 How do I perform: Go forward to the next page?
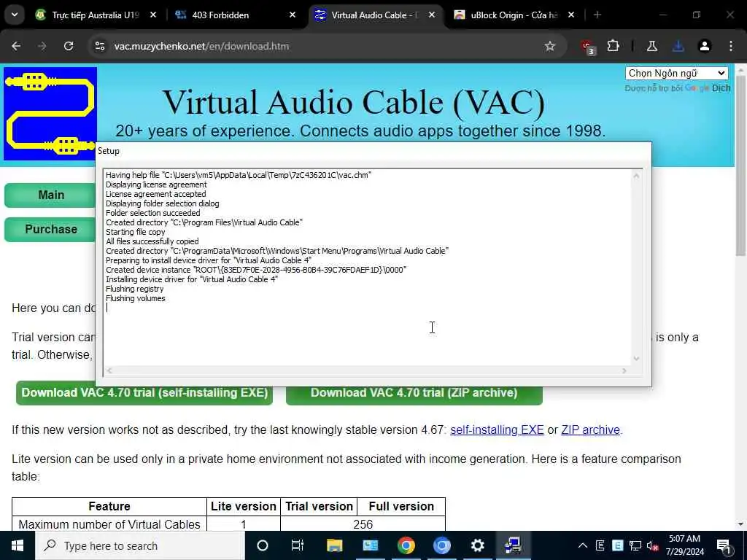click(x=42, y=46)
